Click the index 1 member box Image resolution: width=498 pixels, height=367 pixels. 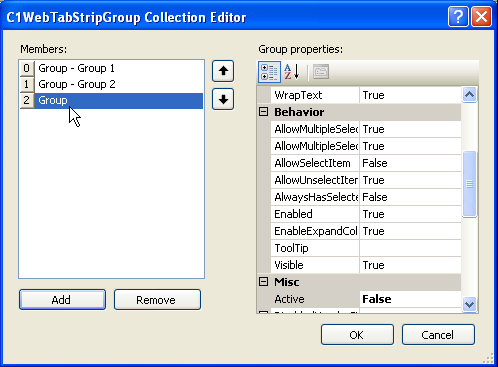[27, 84]
